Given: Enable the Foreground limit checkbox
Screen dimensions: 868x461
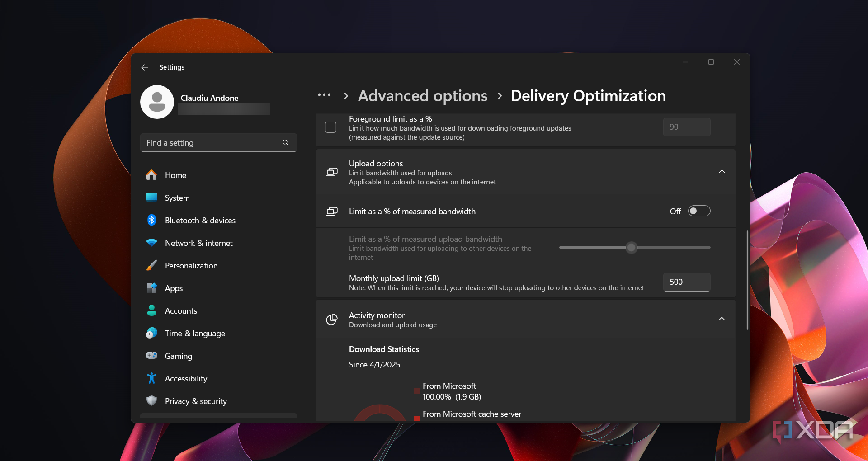Looking at the screenshot, I should (331, 127).
